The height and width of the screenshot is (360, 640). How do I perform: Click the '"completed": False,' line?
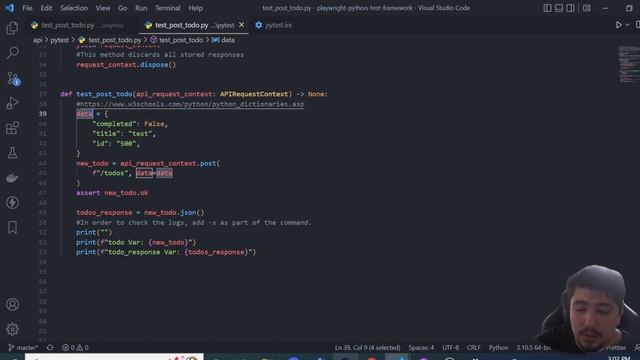pyautogui.click(x=130, y=124)
